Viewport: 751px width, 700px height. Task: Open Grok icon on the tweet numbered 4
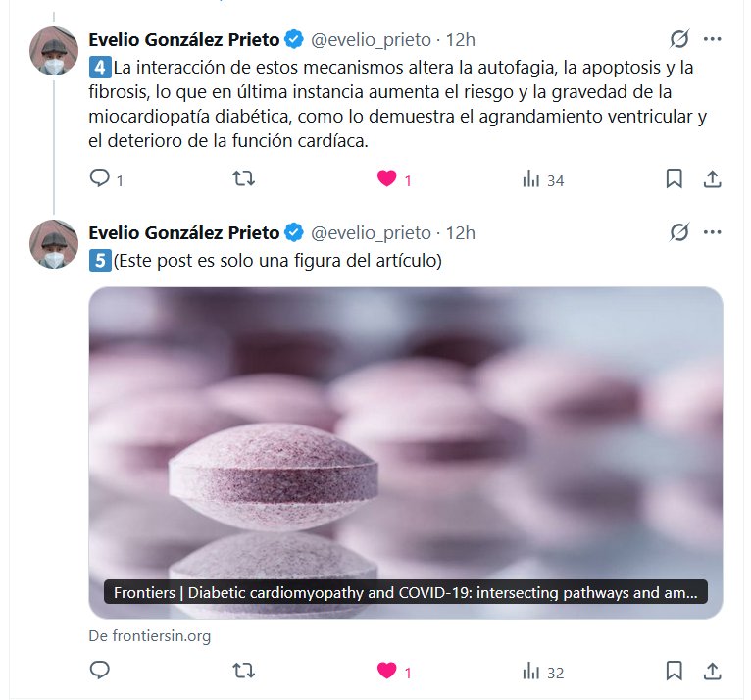[679, 39]
